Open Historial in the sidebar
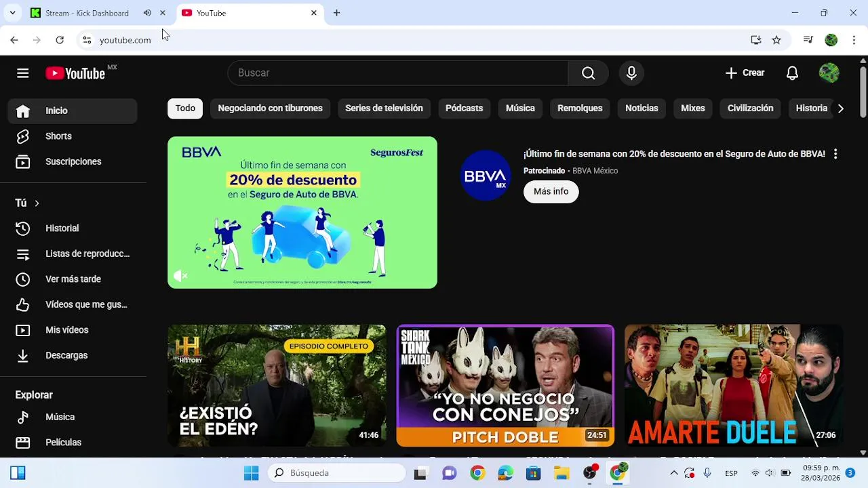Viewport: 868px width, 488px height. pos(73,228)
